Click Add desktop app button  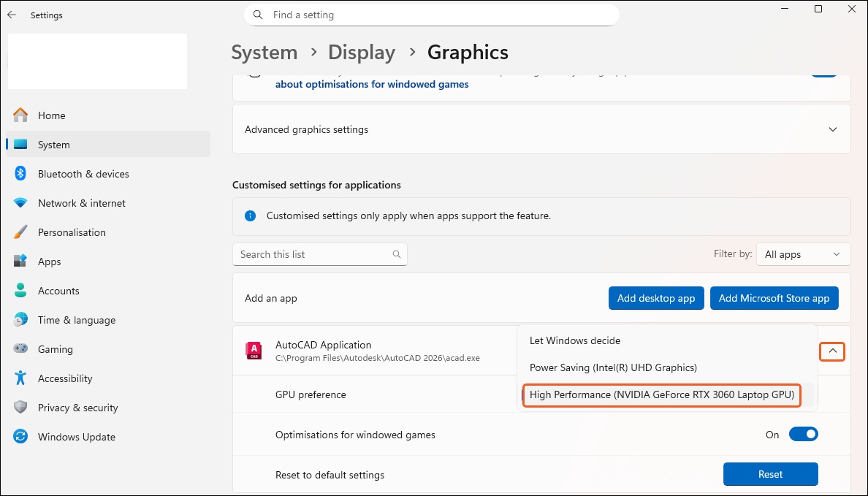point(656,298)
